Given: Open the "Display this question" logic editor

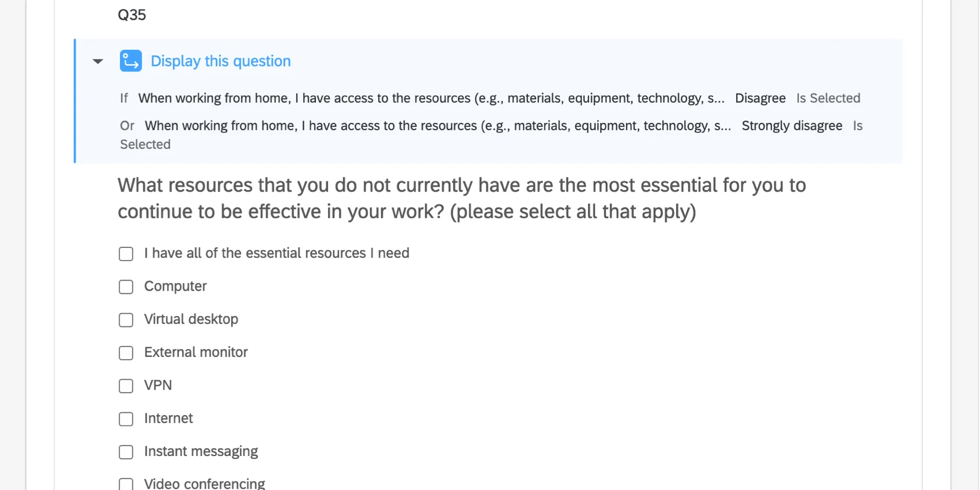Looking at the screenshot, I should click(x=220, y=61).
